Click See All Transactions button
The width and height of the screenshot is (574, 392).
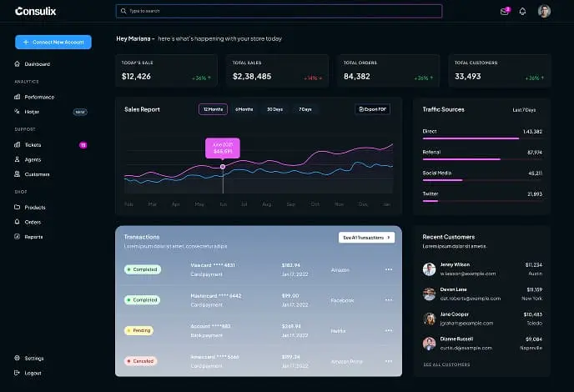click(x=366, y=238)
